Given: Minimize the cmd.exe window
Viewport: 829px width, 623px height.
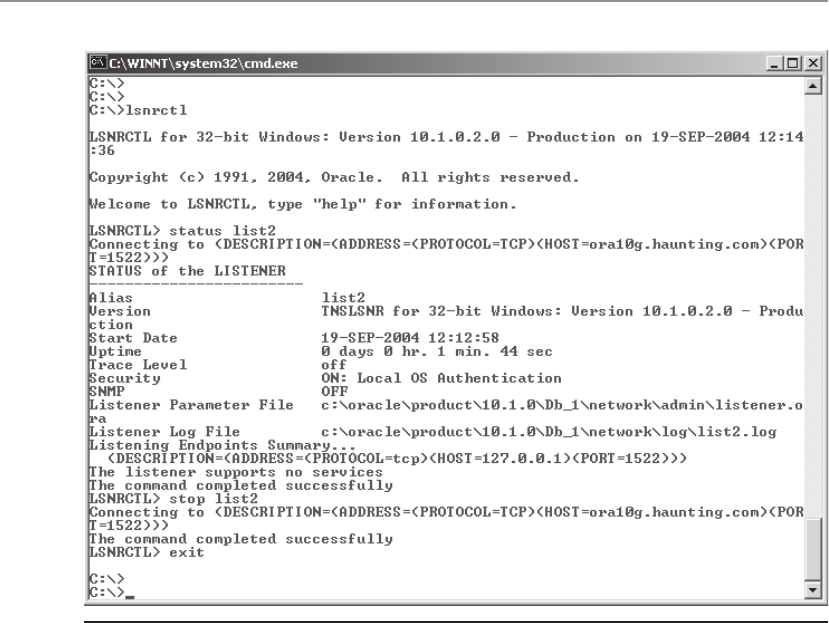Looking at the screenshot, I should click(775, 63).
